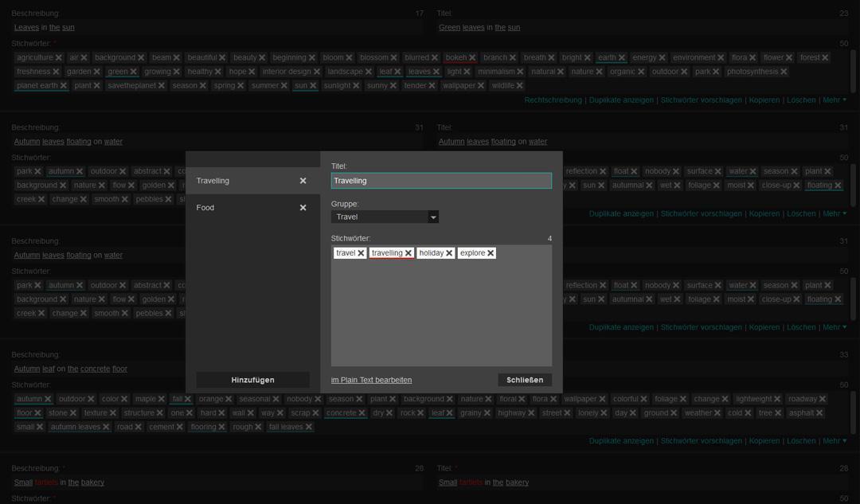Click inside the Stichwörter keyword area
This screenshot has height=504, width=860.
[441, 318]
